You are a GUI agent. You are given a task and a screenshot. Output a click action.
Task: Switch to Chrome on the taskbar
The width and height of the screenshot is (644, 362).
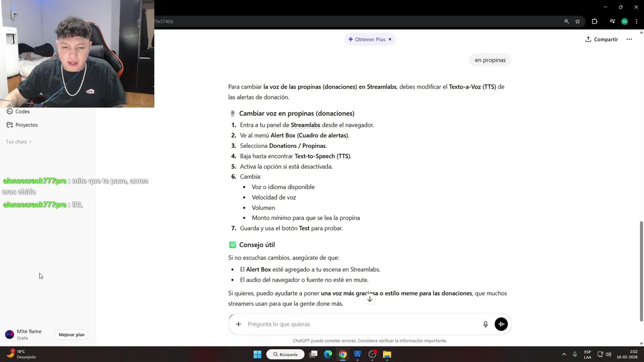tap(343, 354)
